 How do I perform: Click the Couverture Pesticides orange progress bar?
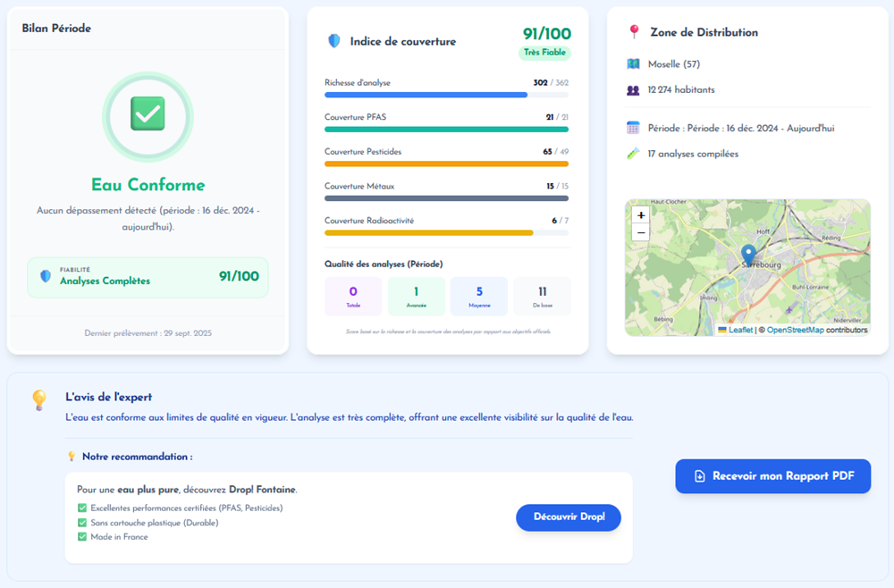pos(446,164)
